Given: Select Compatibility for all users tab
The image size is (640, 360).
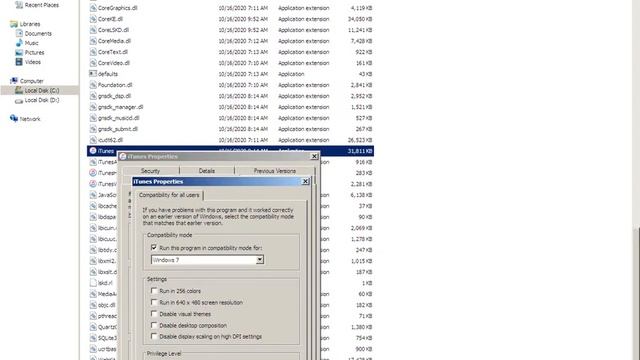Looking at the screenshot, I should 169,195.
